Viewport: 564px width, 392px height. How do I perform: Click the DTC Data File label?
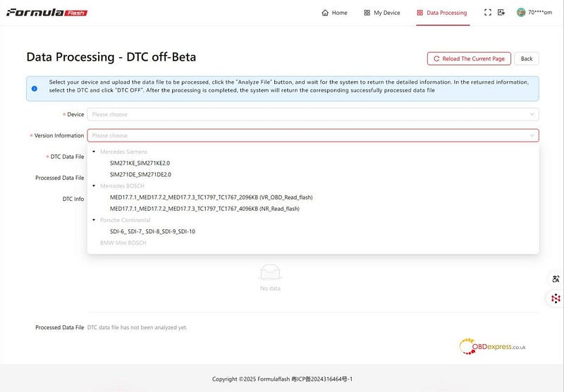(x=67, y=157)
